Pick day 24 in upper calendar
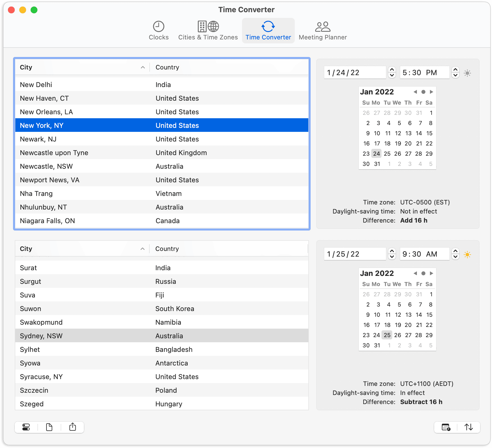 click(x=376, y=154)
